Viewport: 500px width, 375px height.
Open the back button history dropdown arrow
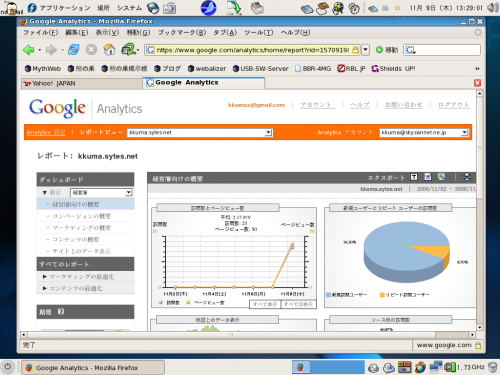[39, 50]
